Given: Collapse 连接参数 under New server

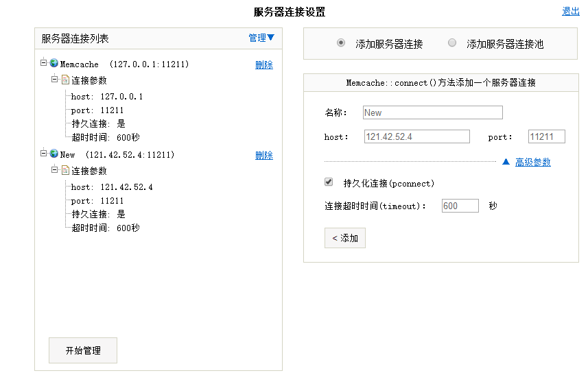Looking at the screenshot, I should (x=55, y=170).
